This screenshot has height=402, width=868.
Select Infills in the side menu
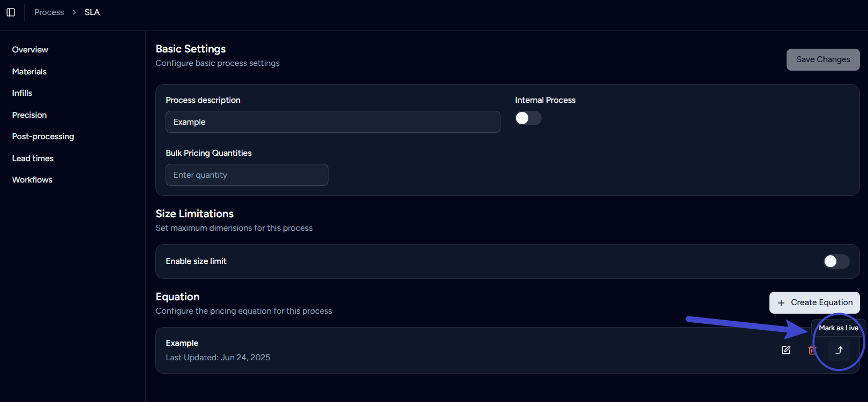point(22,93)
